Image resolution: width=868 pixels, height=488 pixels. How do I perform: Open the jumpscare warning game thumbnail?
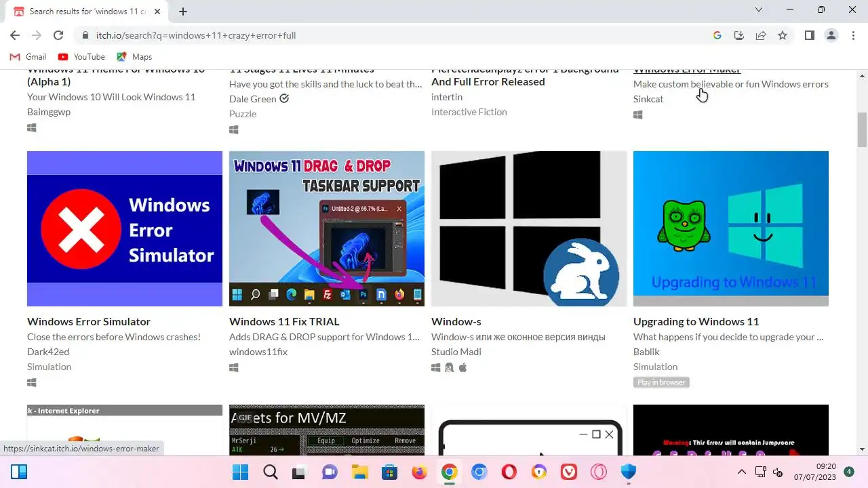click(731, 430)
